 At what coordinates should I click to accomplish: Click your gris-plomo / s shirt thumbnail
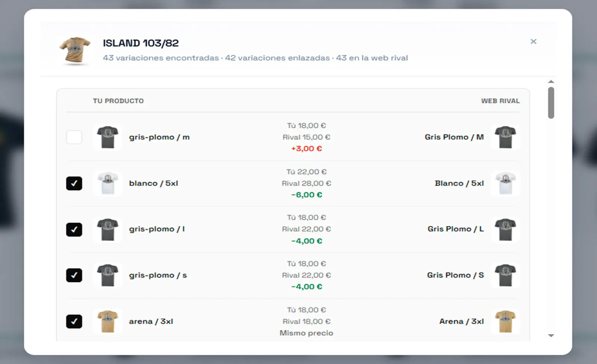(107, 275)
